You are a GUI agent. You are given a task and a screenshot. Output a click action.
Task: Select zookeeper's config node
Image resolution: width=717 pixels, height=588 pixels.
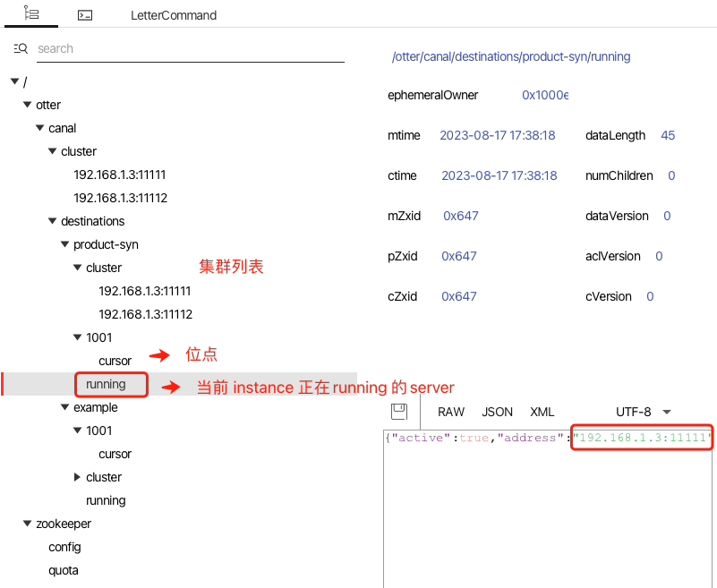coord(64,547)
